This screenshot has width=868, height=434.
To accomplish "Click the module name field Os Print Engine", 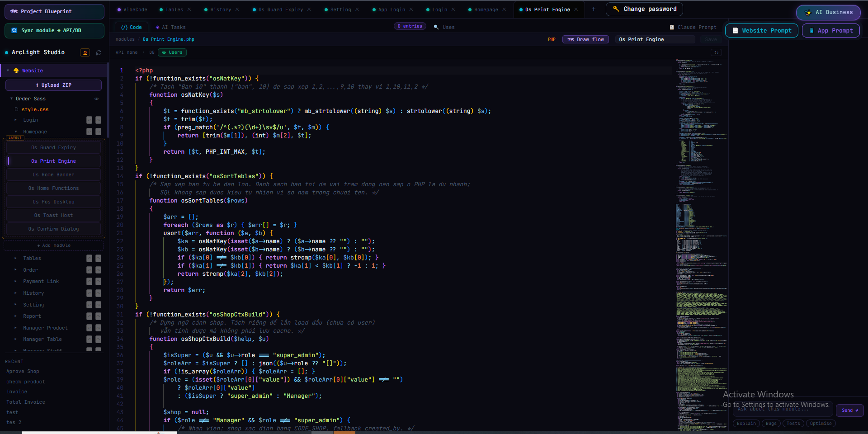I will (655, 39).
